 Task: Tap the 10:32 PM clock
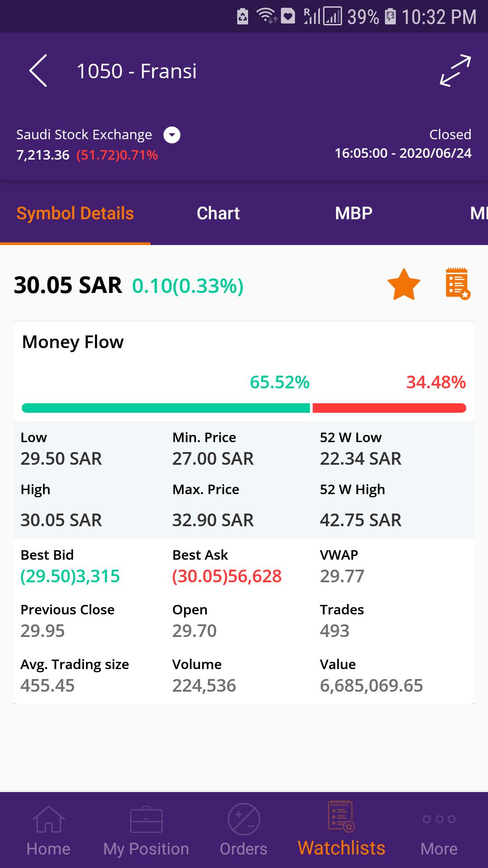(x=439, y=17)
